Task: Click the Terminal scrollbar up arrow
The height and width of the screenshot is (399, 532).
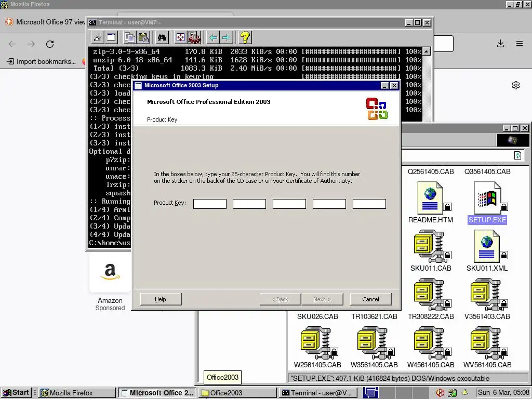Action: coord(427,51)
